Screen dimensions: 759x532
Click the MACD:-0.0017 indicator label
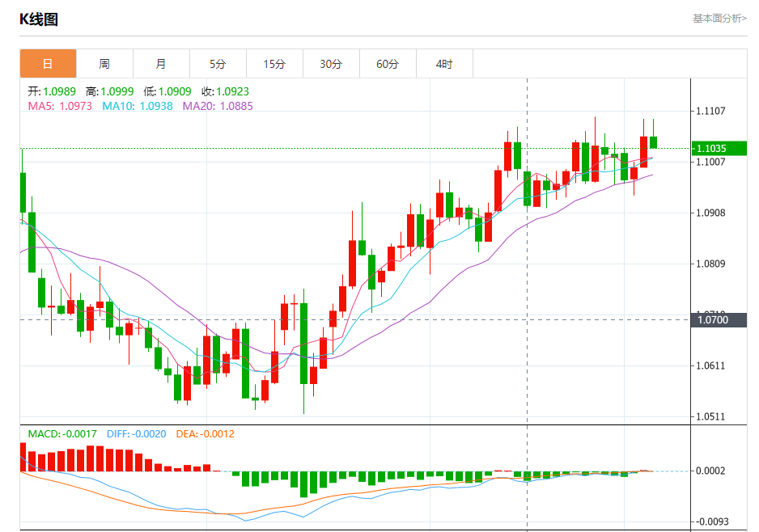point(62,434)
